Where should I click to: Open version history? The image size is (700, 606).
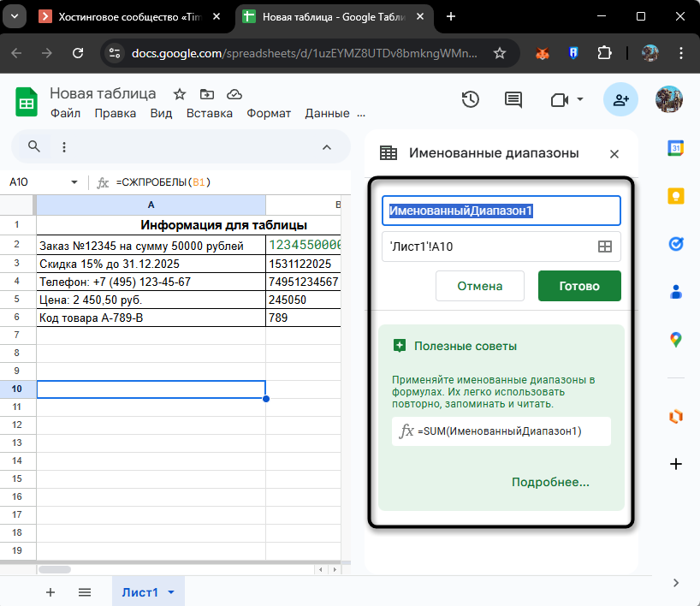click(470, 100)
